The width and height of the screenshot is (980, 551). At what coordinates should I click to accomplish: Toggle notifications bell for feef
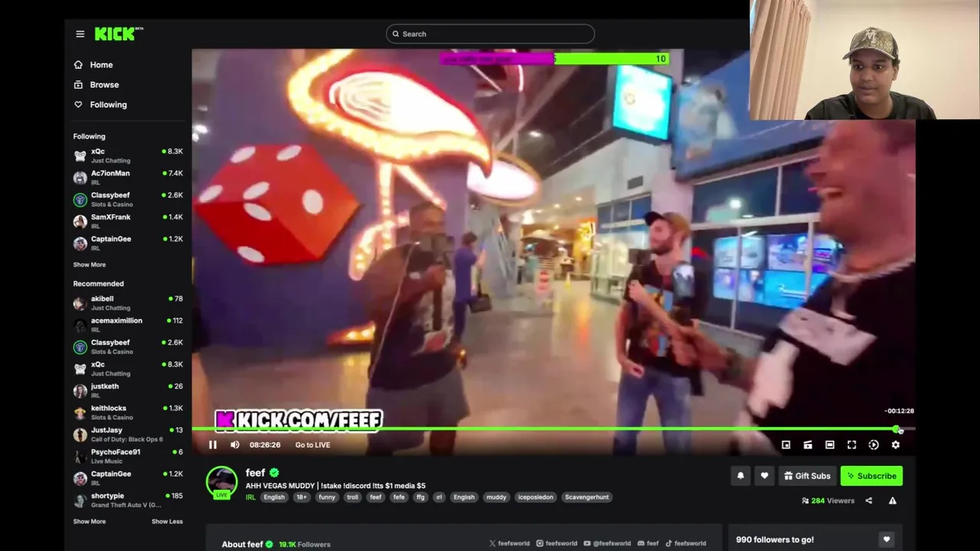point(740,476)
